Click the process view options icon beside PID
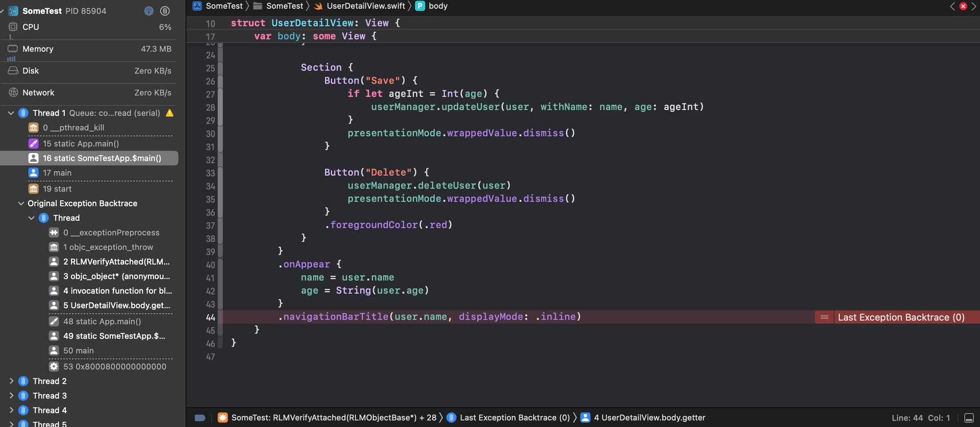Viewport: 980px width, 427px height. 165,11
